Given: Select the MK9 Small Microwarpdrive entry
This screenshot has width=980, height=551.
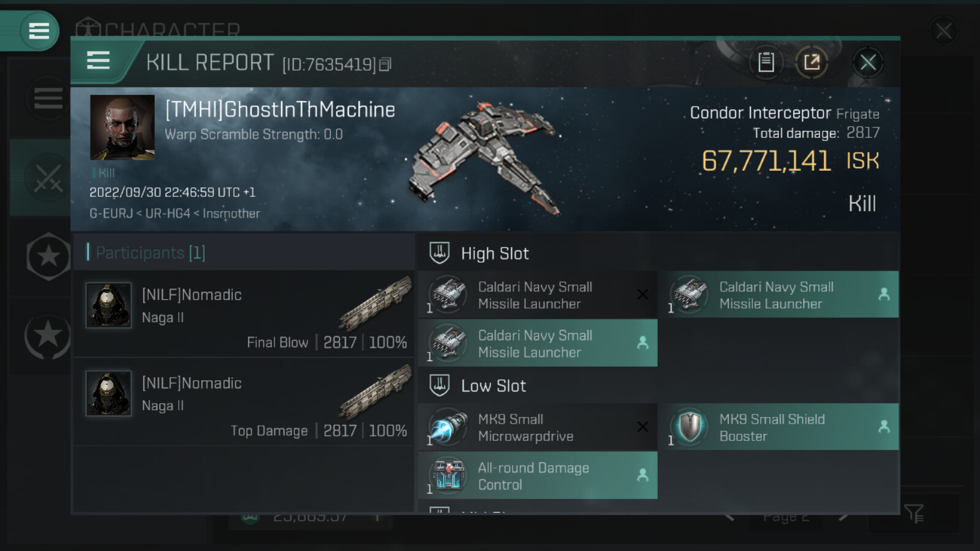Looking at the screenshot, I should pyautogui.click(x=538, y=427).
